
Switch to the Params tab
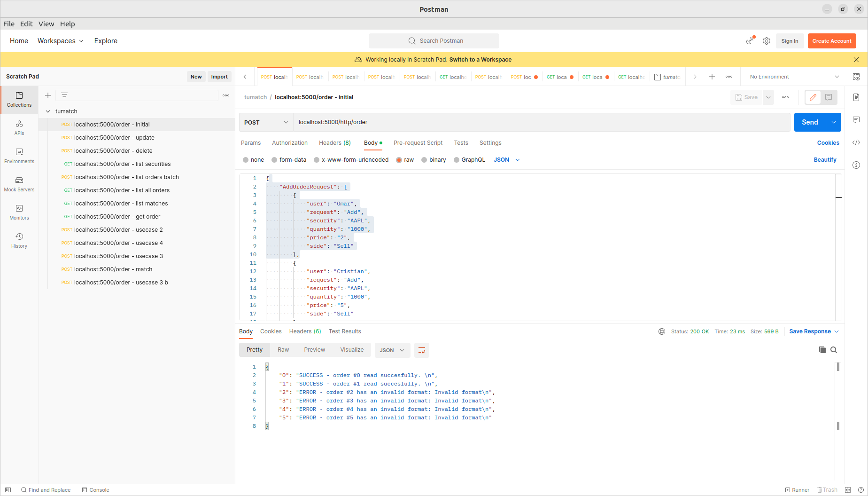(251, 143)
